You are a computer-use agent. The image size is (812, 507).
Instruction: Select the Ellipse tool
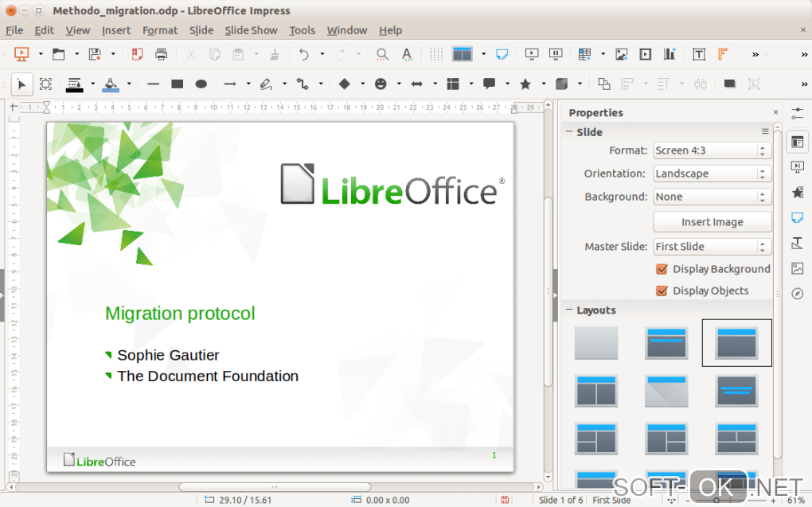click(x=201, y=84)
